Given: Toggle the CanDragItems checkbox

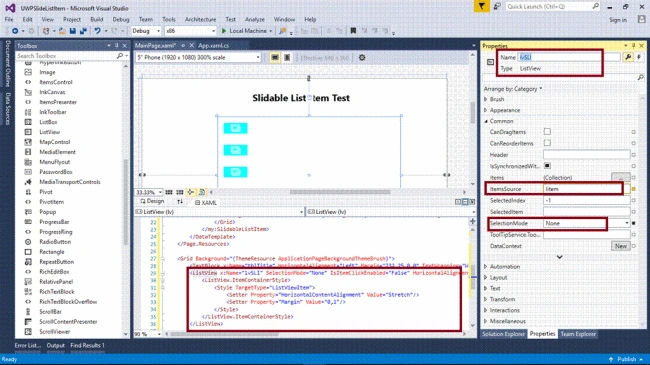Looking at the screenshot, I should (x=547, y=131).
